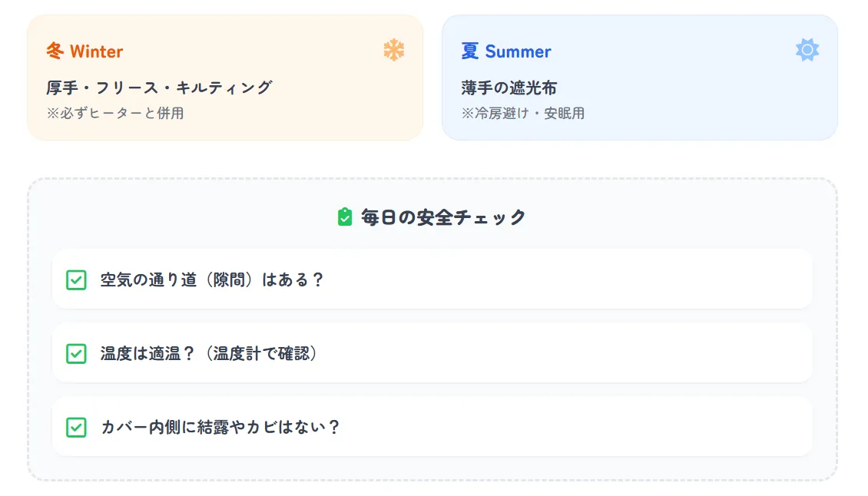The image size is (868, 496).
Task: Select the 厚手・フリース・キルティング text
Action: tap(159, 88)
